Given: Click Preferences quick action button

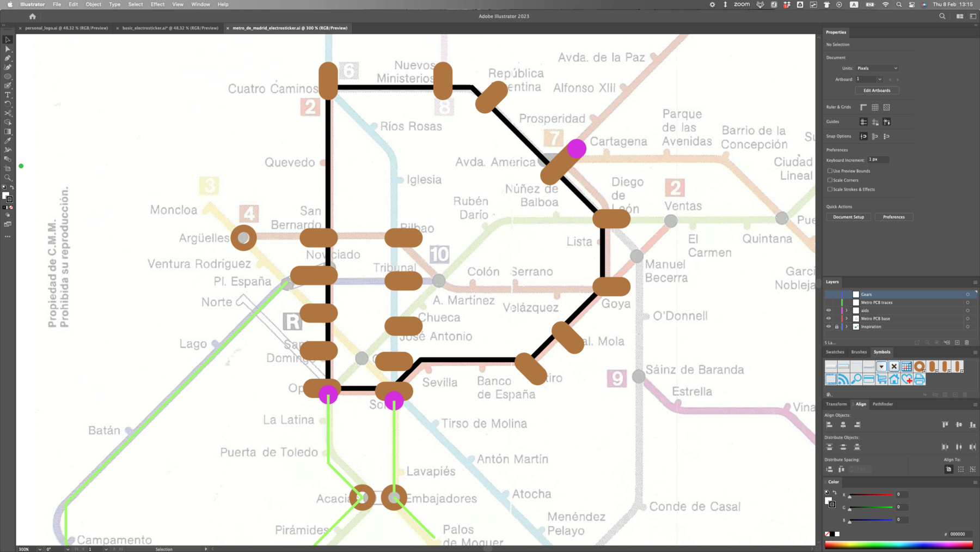Looking at the screenshot, I should tap(894, 217).
